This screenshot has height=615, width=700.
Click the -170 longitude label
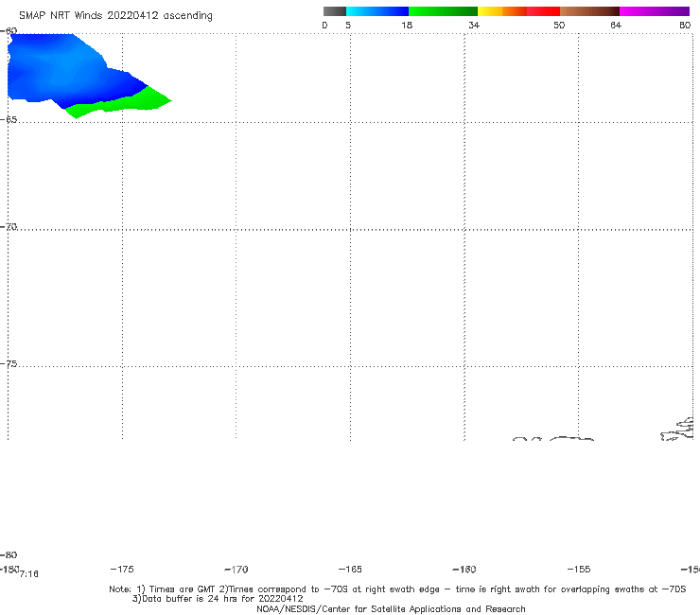(x=236, y=570)
